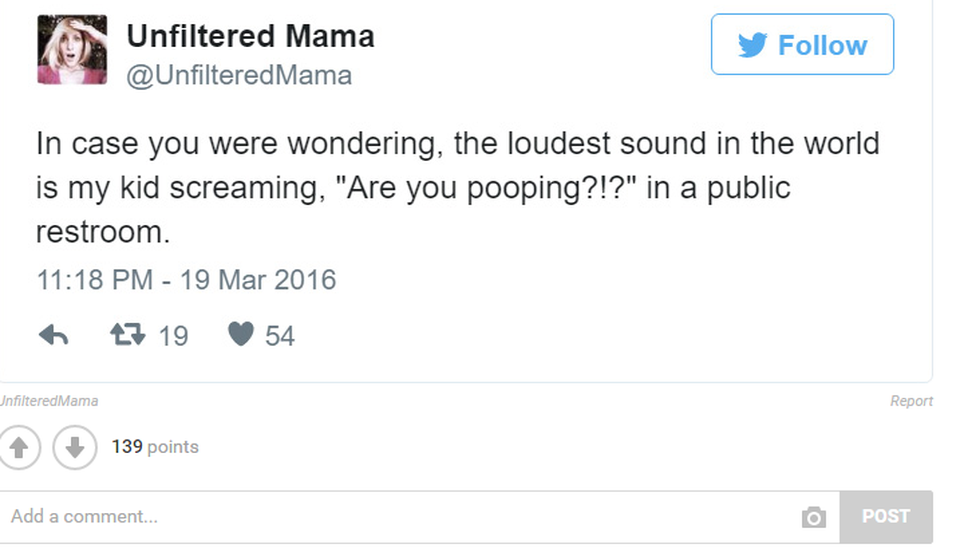Click the camera icon to attach a photo
This screenshot has height=548, width=960.
814,517
